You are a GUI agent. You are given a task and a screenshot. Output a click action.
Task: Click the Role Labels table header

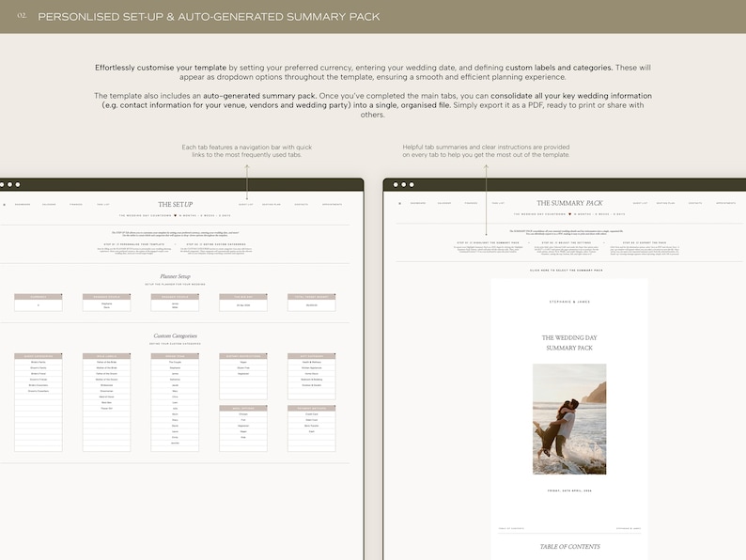coord(106,356)
